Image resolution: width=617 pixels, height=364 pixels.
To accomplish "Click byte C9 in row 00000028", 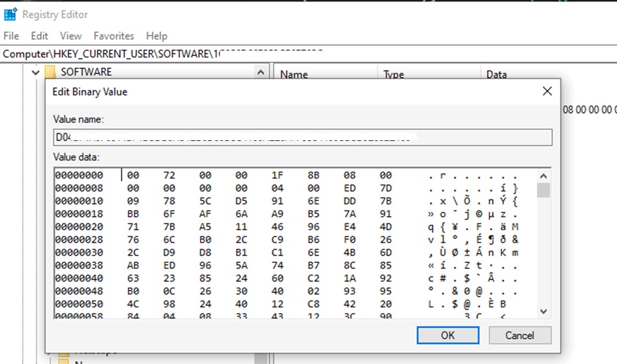I will [277, 240].
